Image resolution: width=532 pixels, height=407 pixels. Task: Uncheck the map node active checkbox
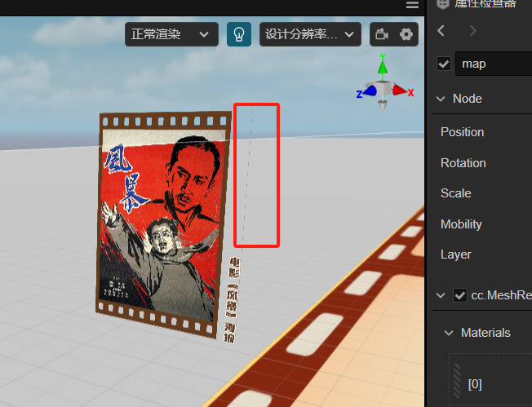pyautogui.click(x=444, y=64)
